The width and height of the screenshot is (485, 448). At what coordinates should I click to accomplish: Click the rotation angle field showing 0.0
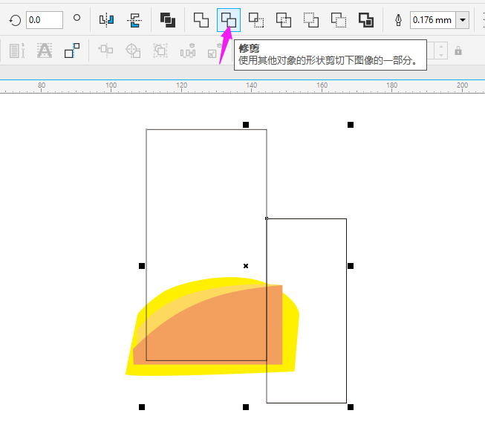click(44, 20)
